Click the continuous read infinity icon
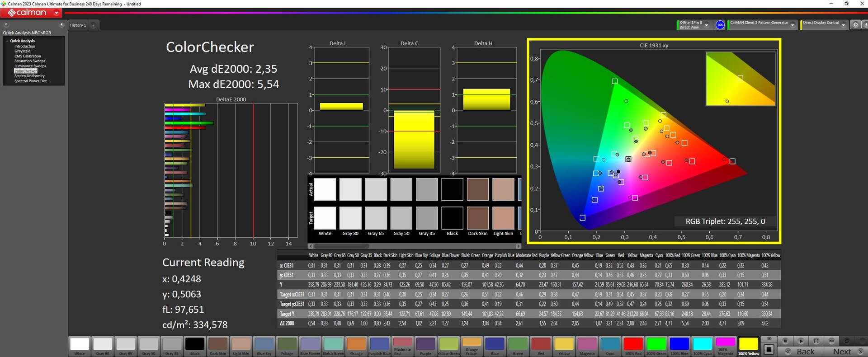Image resolution: width=868 pixels, height=357 pixels. click(x=831, y=341)
